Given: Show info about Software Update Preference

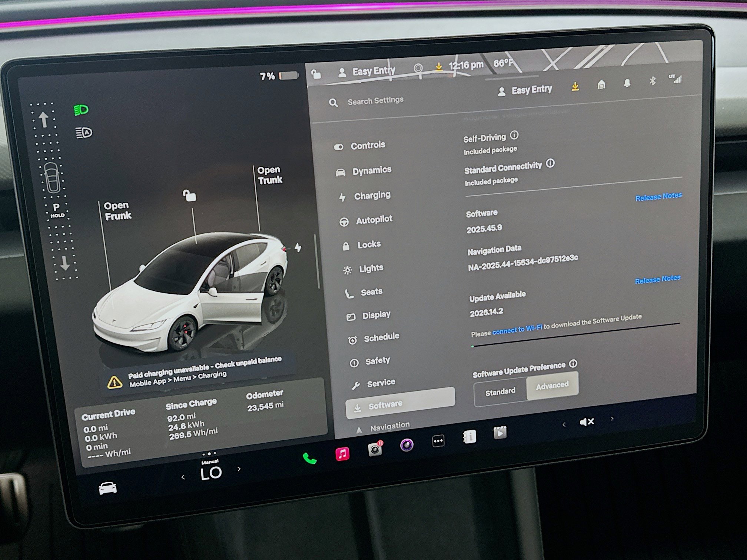Looking at the screenshot, I should tap(573, 363).
